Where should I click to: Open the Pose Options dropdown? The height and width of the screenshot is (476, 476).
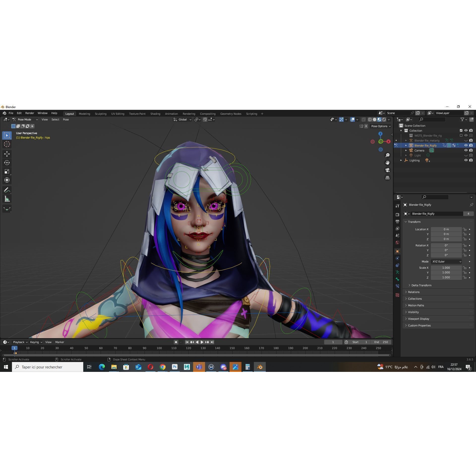tap(381, 126)
